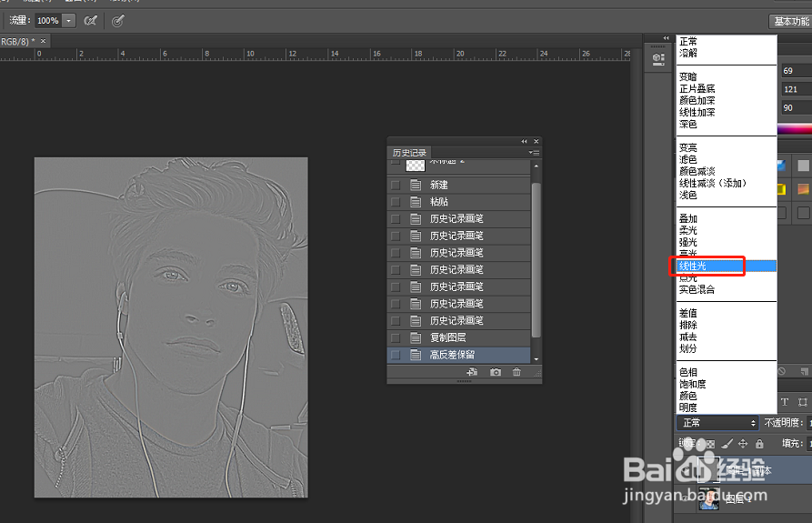Toggle tablet pressure size icon in options bar
Screen dimensions: 812x523
coord(118,21)
